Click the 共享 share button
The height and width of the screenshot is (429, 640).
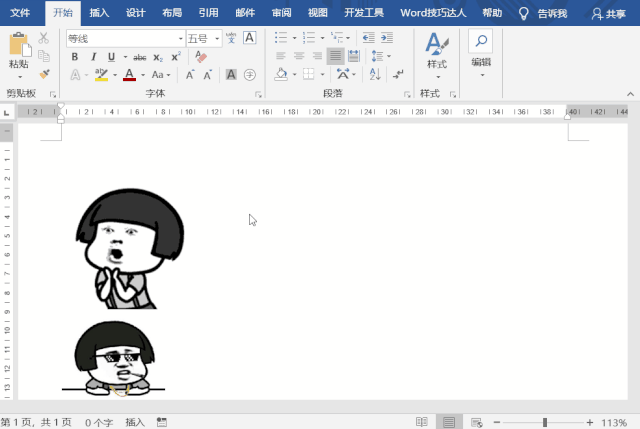(x=609, y=14)
